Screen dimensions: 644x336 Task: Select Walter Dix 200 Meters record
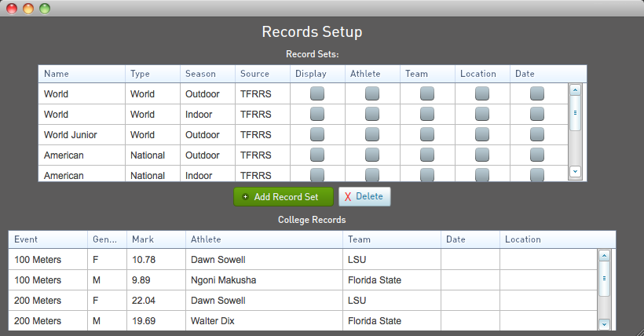pos(303,321)
